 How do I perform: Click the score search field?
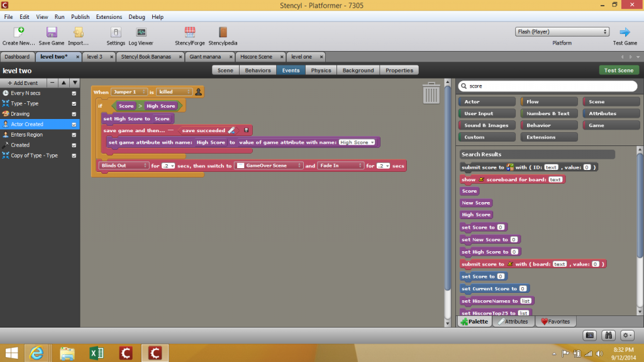548,86
